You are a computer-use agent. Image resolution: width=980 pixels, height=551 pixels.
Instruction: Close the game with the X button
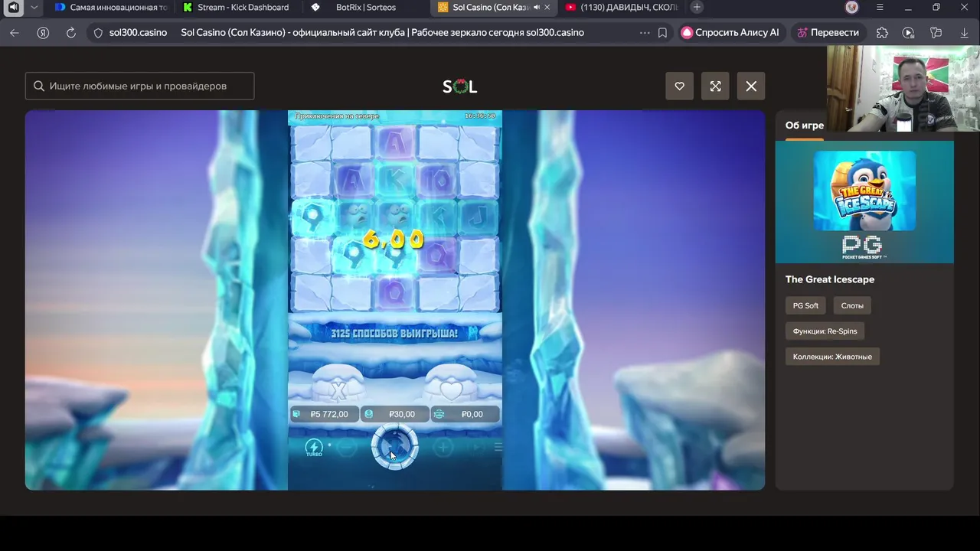(x=751, y=86)
